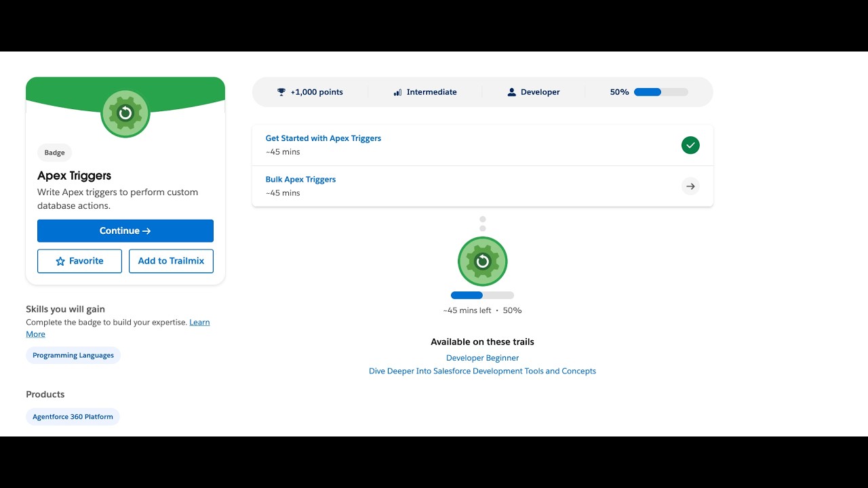Click the large gear badge above progress bar
The width and height of the screenshot is (868, 488).
coord(483,261)
